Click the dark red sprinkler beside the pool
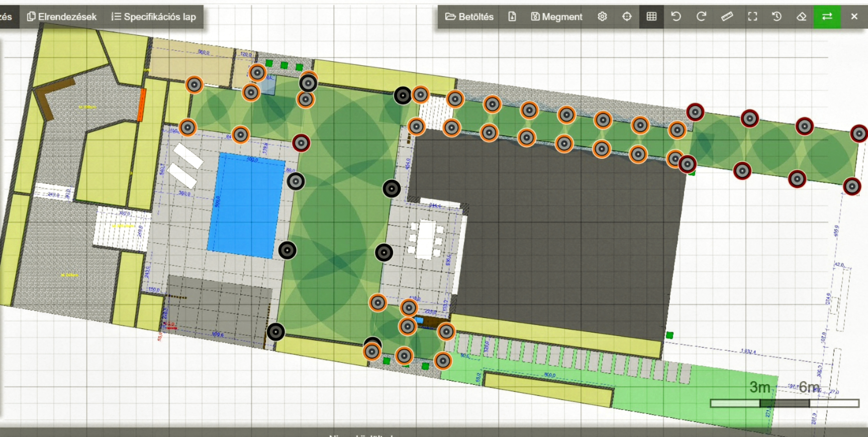The image size is (868, 437). click(x=301, y=143)
